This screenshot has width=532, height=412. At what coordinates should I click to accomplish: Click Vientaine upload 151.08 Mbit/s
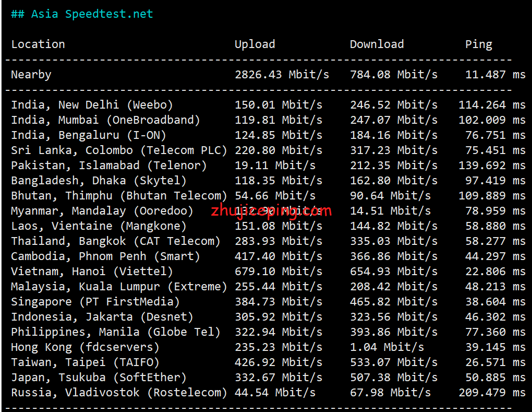pos(279,226)
